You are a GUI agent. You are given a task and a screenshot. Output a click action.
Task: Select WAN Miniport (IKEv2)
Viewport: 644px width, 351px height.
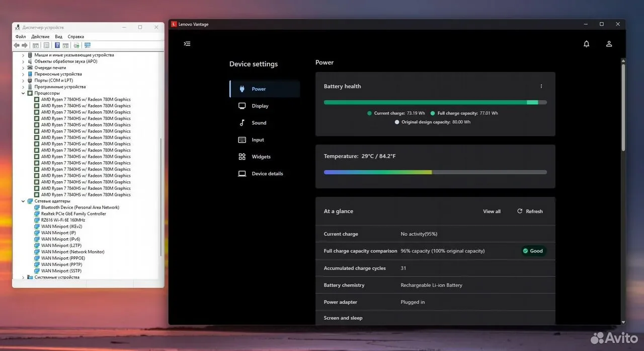61,227
